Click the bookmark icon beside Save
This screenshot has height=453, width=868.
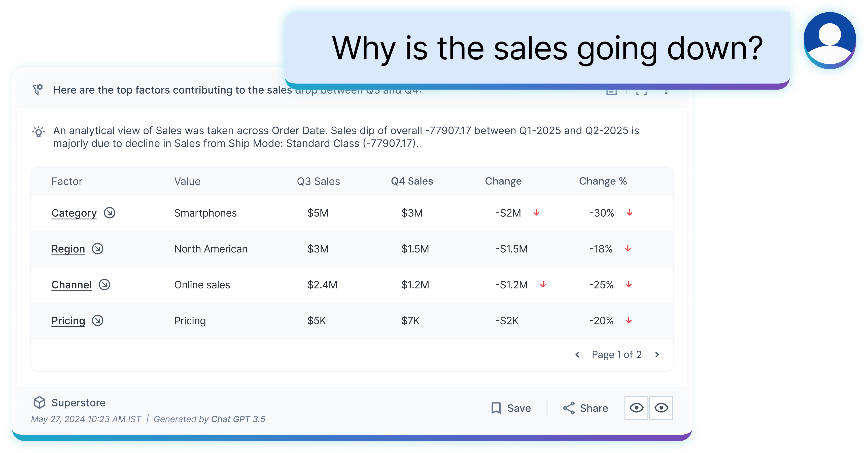[x=496, y=408]
